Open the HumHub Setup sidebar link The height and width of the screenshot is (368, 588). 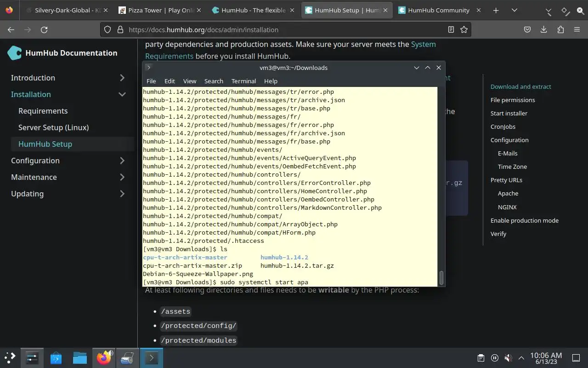point(45,144)
